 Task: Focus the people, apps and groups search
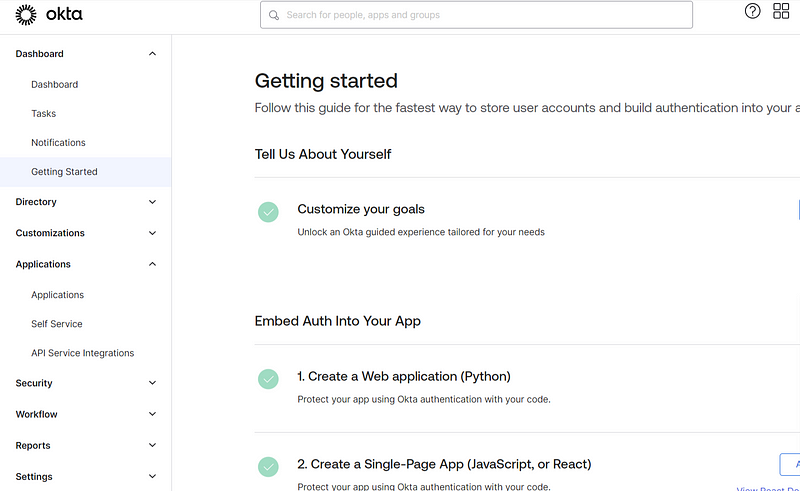(476, 15)
